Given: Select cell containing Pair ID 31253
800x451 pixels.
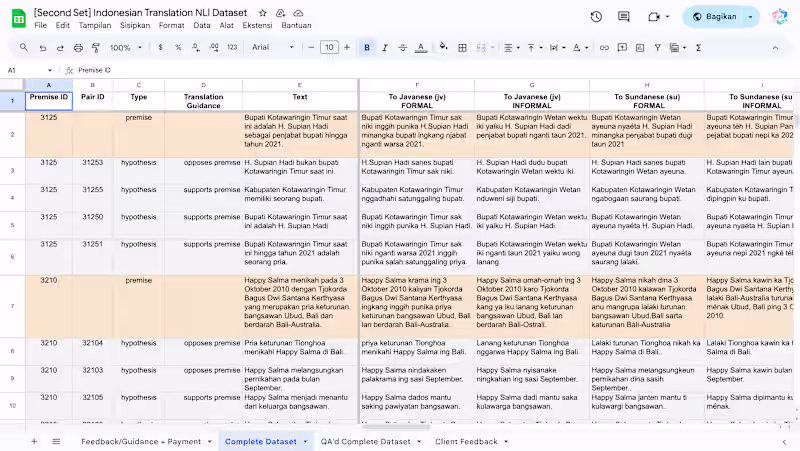Looking at the screenshot, I should tap(92, 171).
